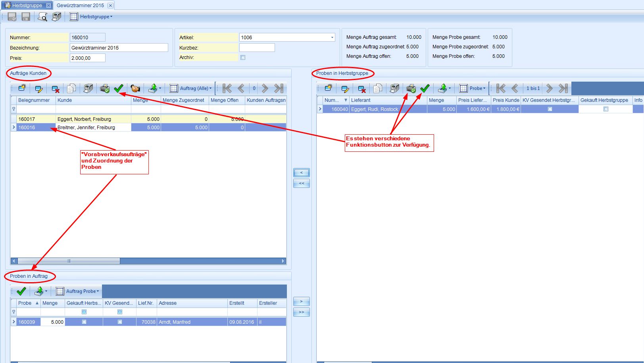This screenshot has height=363, width=644.
Task: Click the Bezeichnung field with Gewürztraminer 2015
Action: coord(119,48)
